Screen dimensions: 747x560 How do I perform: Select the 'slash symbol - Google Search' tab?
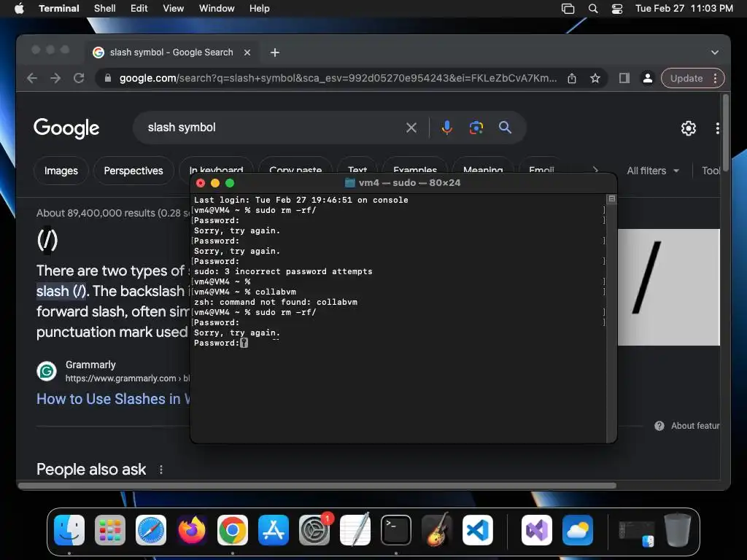pos(171,52)
